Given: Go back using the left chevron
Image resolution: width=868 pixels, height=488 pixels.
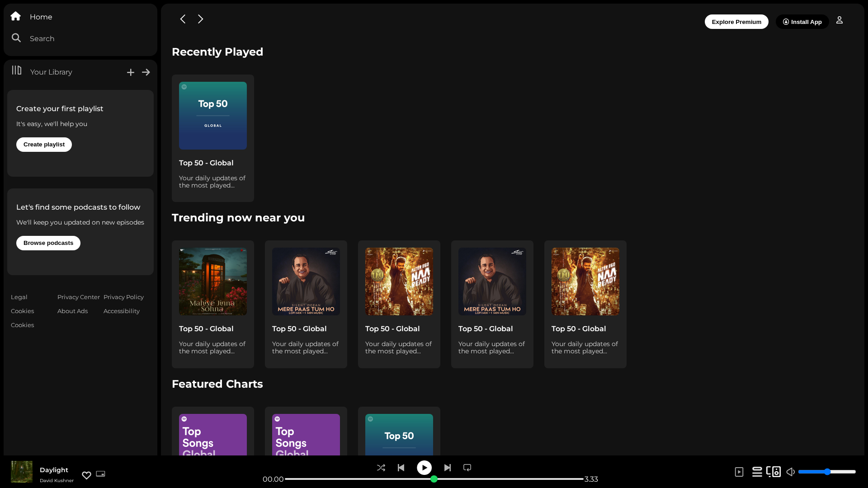Looking at the screenshot, I should point(183,19).
